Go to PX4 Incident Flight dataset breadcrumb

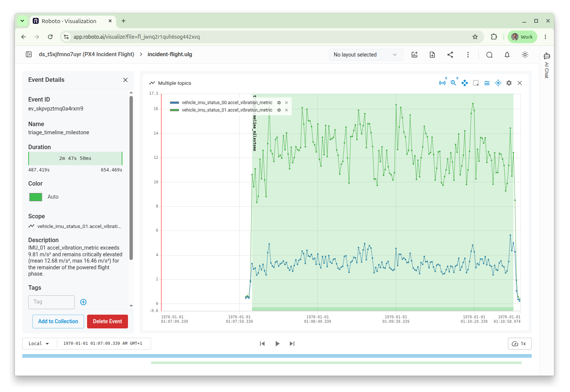coord(86,54)
